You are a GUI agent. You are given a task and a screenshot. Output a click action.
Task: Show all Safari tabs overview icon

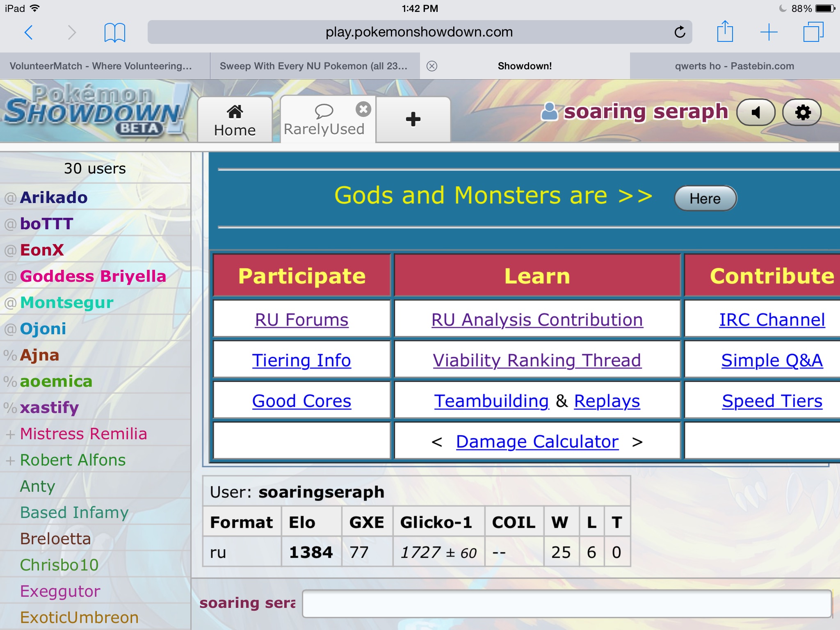(813, 32)
